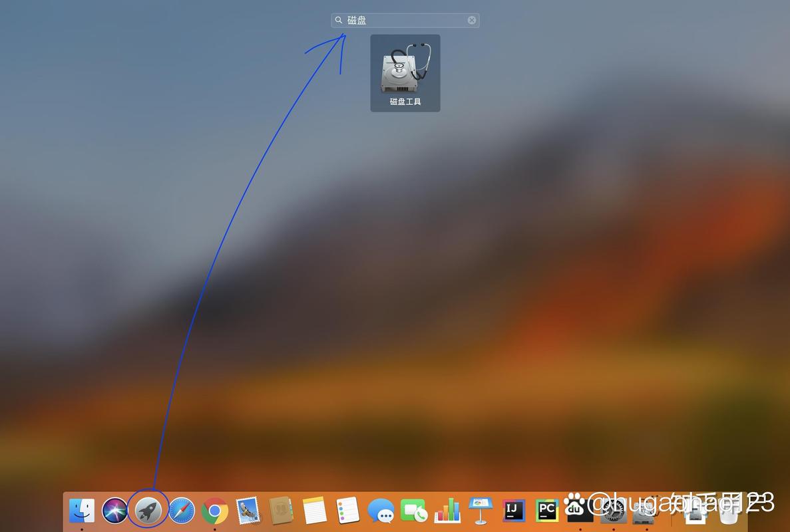Open Disk Utility (磁盘工具) app
790x532 pixels.
(405, 72)
